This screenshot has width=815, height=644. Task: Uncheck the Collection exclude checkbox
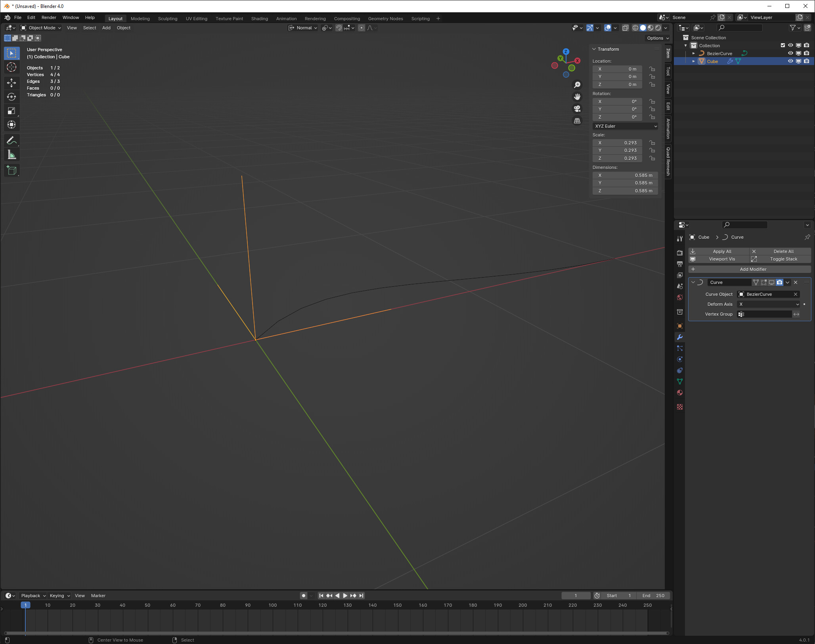[783, 45]
